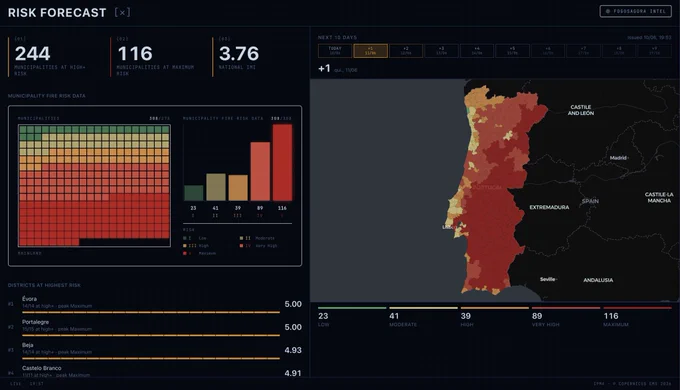Click the DISTRICTS AT HIGHEST RISK heading
Viewport: 680px width, 390px height.
point(44,285)
